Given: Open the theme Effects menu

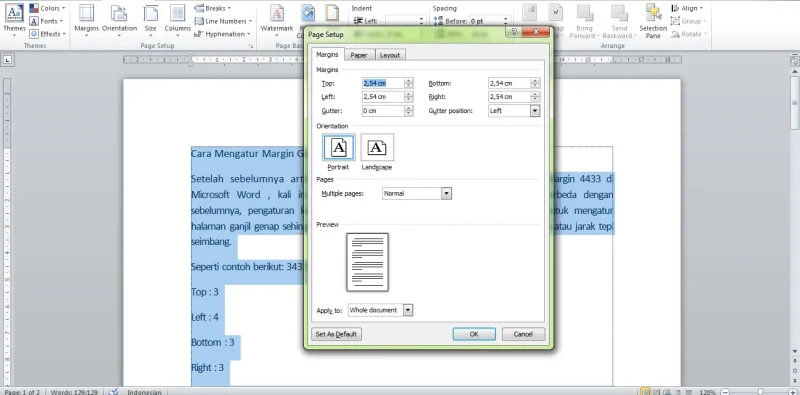Looking at the screenshot, I should (47, 34).
